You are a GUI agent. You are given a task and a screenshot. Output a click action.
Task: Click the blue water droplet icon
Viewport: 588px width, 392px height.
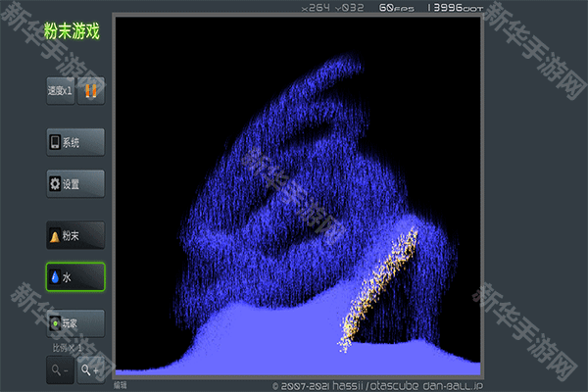point(55,277)
